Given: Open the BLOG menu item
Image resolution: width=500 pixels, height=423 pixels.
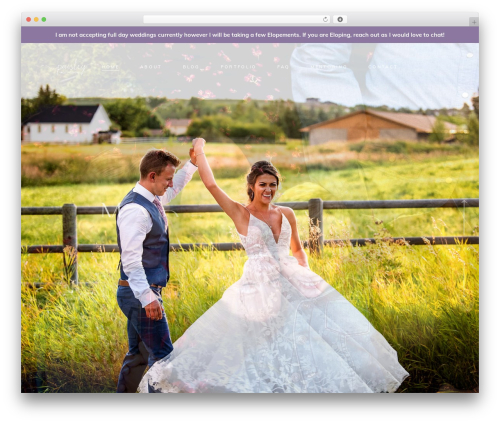Looking at the screenshot, I should pos(191,67).
